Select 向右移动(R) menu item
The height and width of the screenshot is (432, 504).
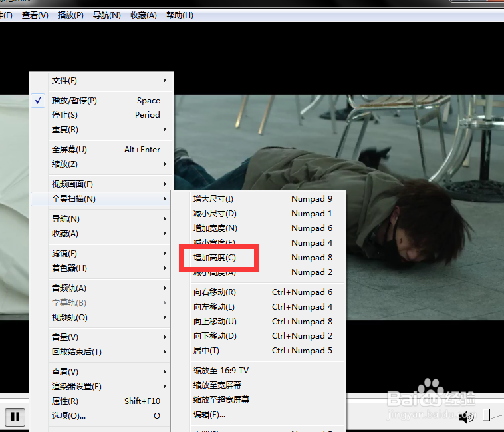pyautogui.click(x=259, y=292)
